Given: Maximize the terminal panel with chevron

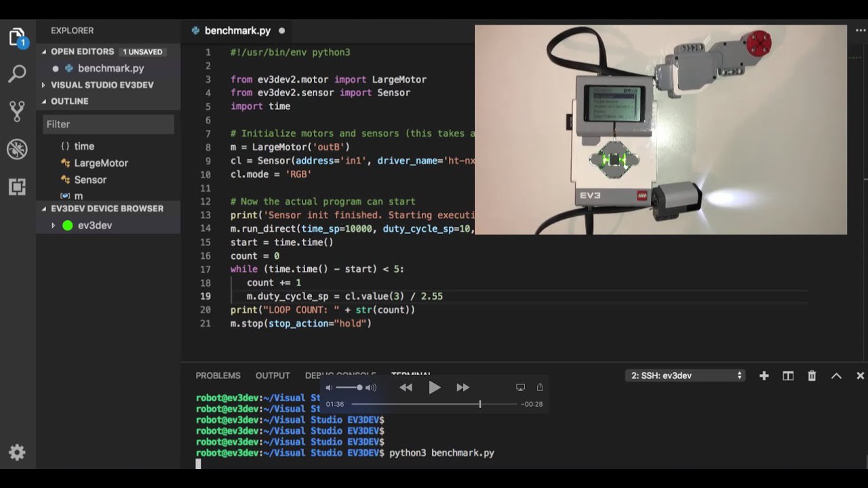Looking at the screenshot, I should pyautogui.click(x=836, y=375).
